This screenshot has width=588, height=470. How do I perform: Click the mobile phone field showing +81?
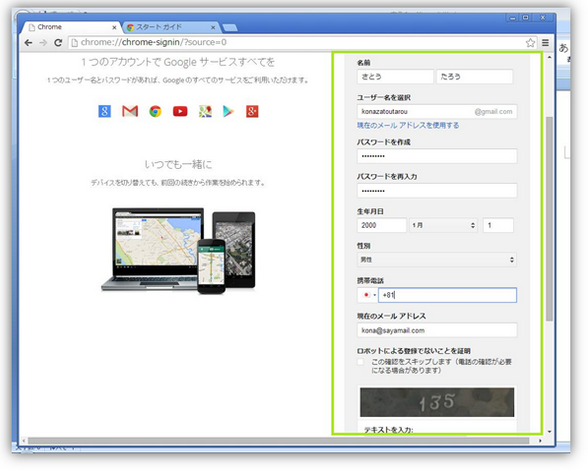(447, 295)
